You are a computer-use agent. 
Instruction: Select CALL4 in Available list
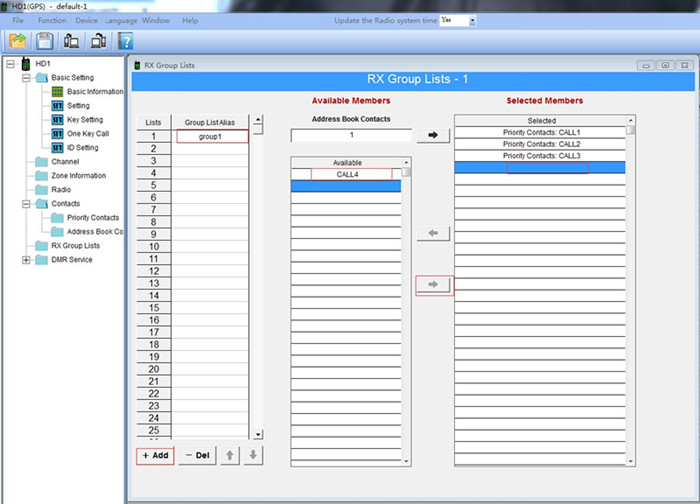[x=346, y=175]
